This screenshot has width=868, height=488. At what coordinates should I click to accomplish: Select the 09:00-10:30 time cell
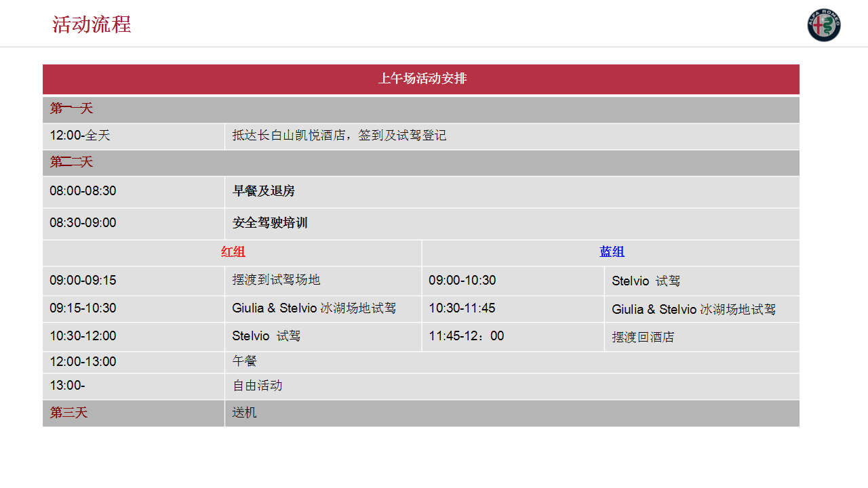coord(513,281)
